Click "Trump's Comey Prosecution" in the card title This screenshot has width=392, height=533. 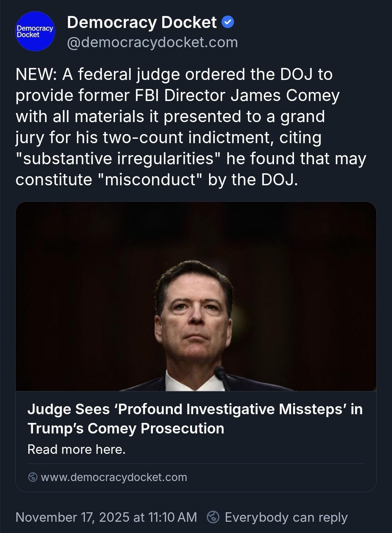(126, 428)
